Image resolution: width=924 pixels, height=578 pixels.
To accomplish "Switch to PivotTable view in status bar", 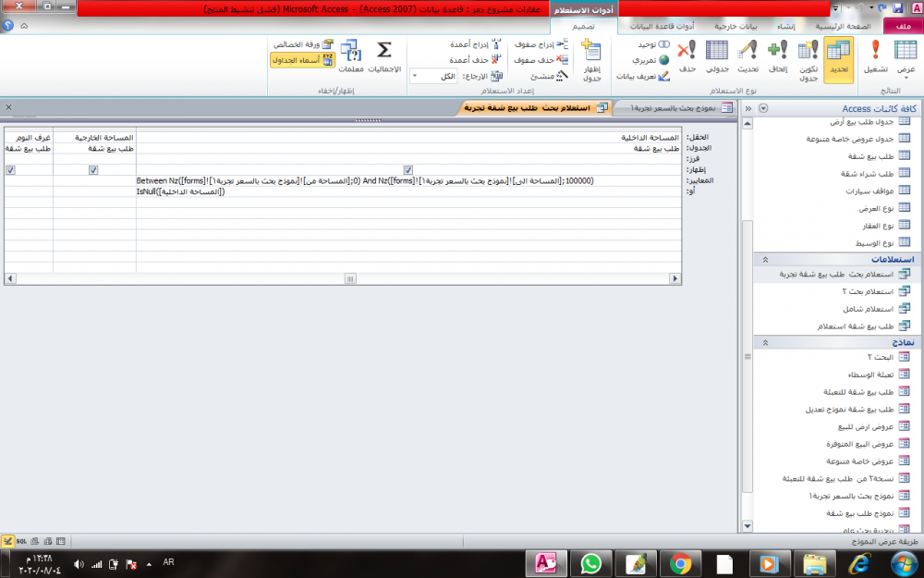I will [x=48, y=541].
